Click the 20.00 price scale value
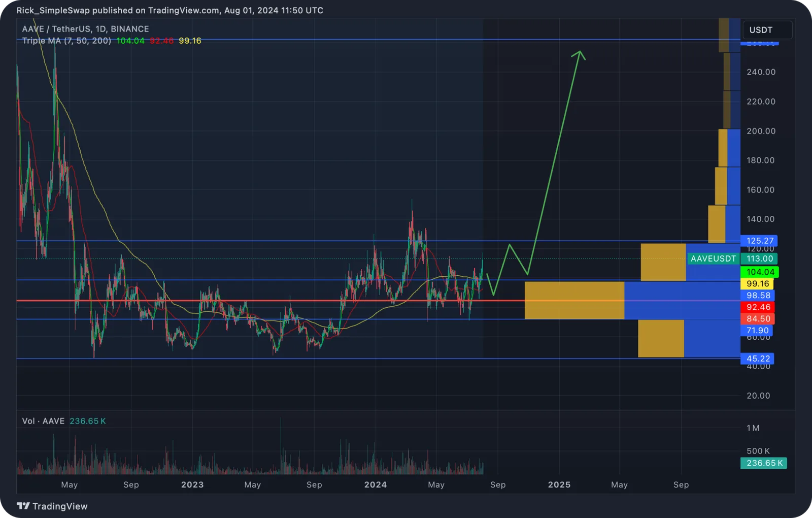The width and height of the screenshot is (812, 518). pos(758,396)
